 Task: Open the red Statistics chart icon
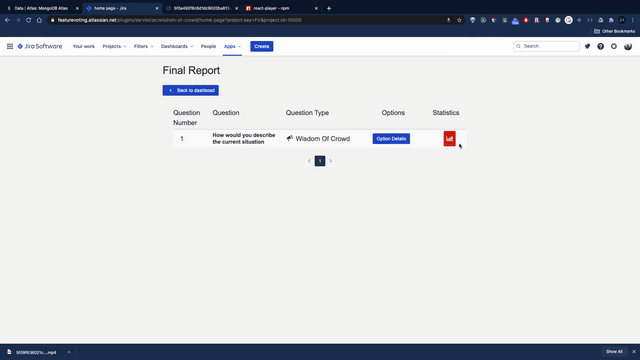pyautogui.click(x=449, y=139)
